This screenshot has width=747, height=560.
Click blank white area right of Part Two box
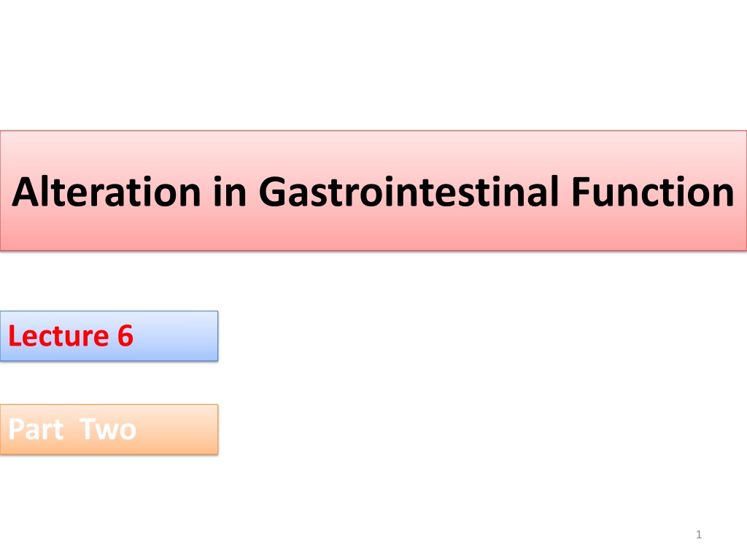click(476, 429)
